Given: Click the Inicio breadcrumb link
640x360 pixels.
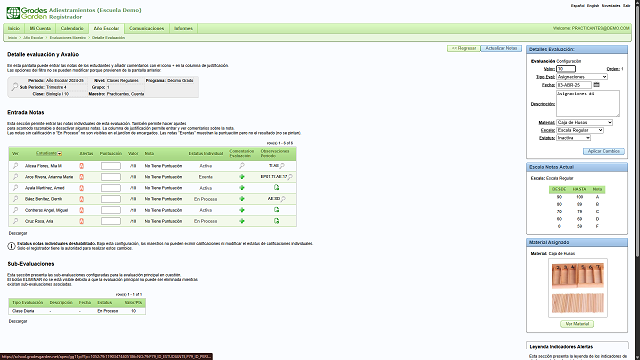Looking at the screenshot, I should 13,38.
